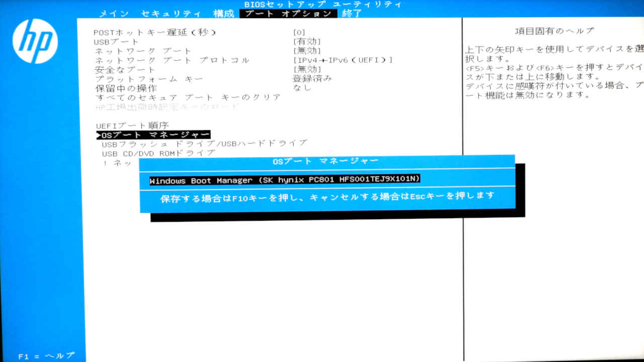Select すべてのセキュア ブート キーのクリア

pos(188,97)
